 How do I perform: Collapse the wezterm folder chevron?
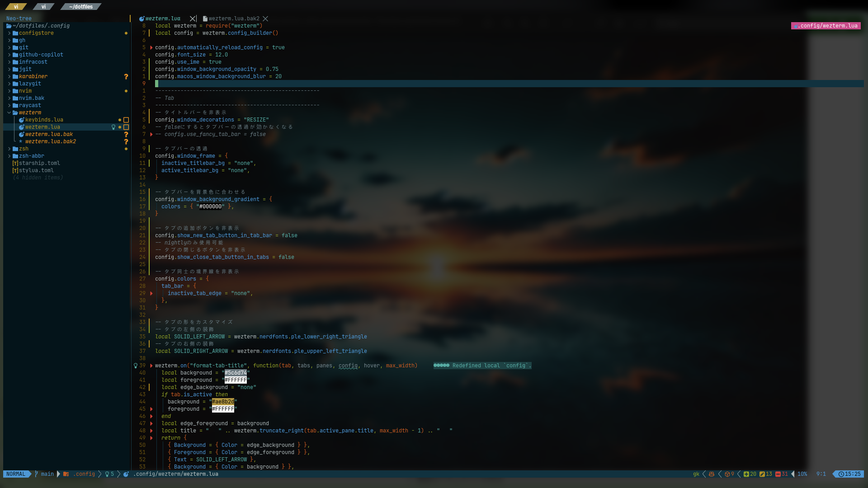coord(9,113)
